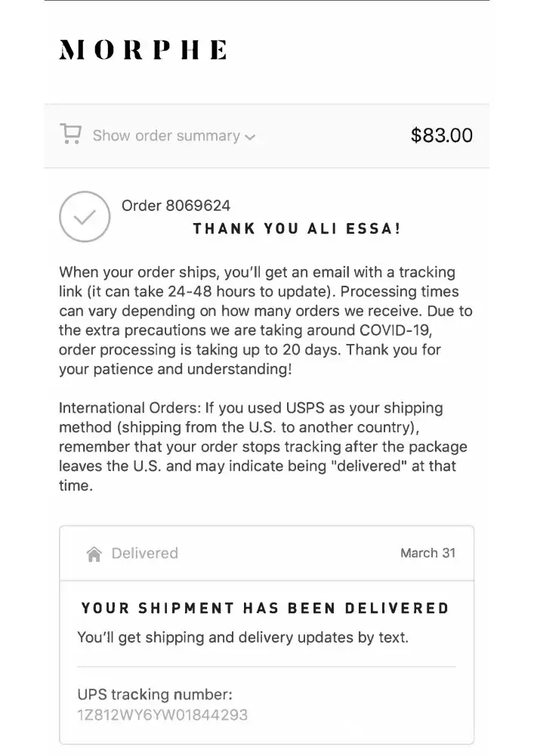Expand the order summary chevron arrow
The image size is (534, 756).
pyautogui.click(x=251, y=138)
